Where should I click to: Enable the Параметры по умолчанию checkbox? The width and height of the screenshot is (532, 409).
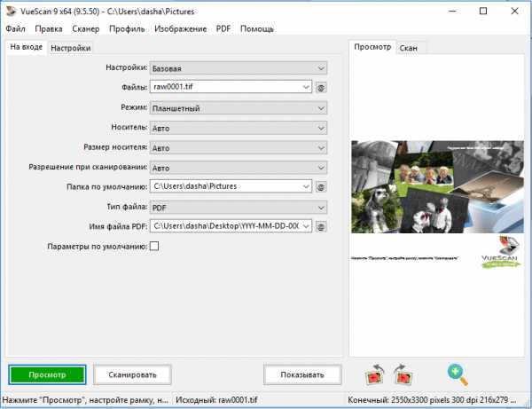[x=154, y=246]
